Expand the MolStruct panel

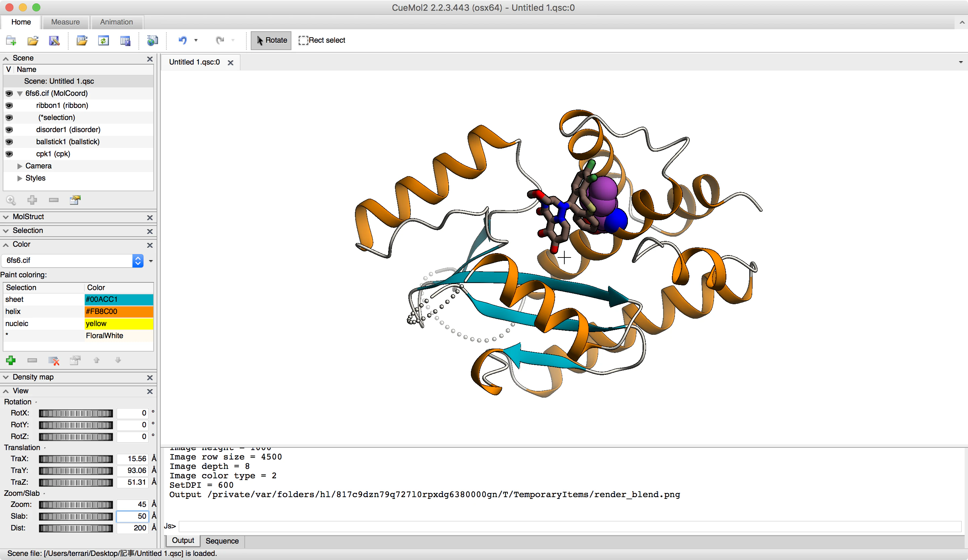click(6, 217)
